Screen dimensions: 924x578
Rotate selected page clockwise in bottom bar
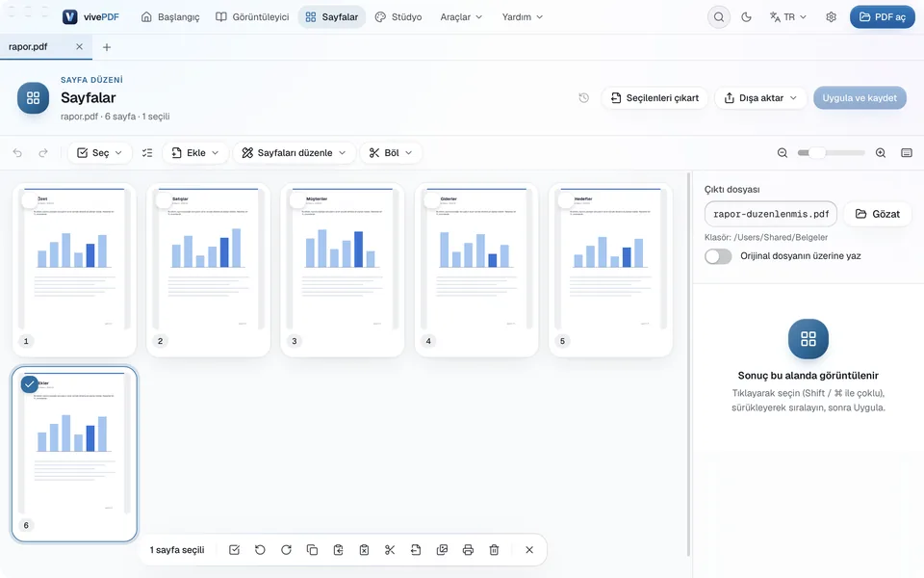tap(286, 550)
